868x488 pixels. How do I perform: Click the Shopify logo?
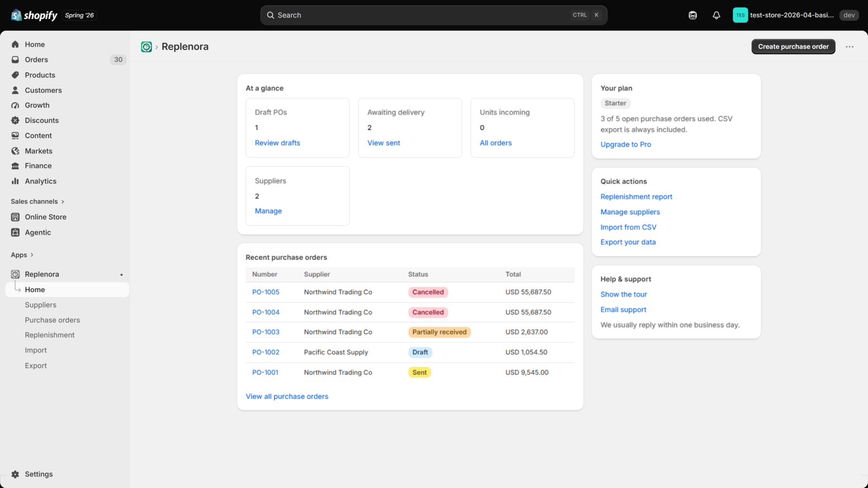coord(34,15)
